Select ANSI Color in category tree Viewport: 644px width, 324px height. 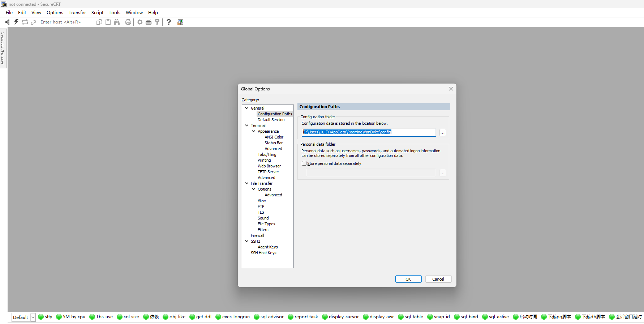274,137
